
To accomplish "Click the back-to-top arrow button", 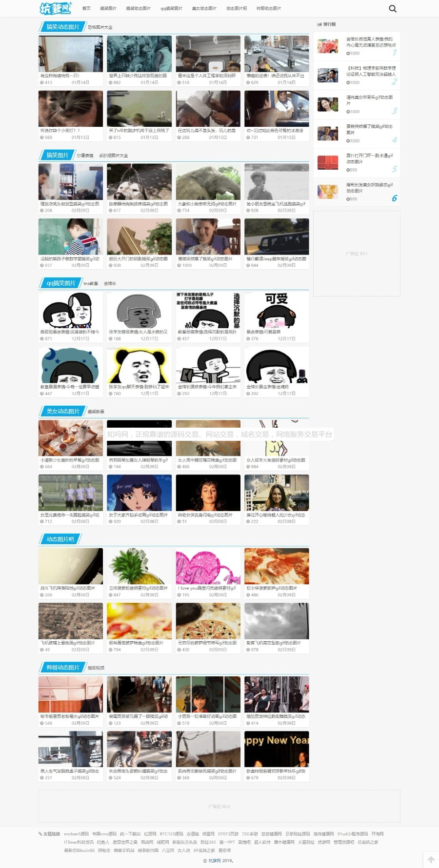I will tap(431, 859).
